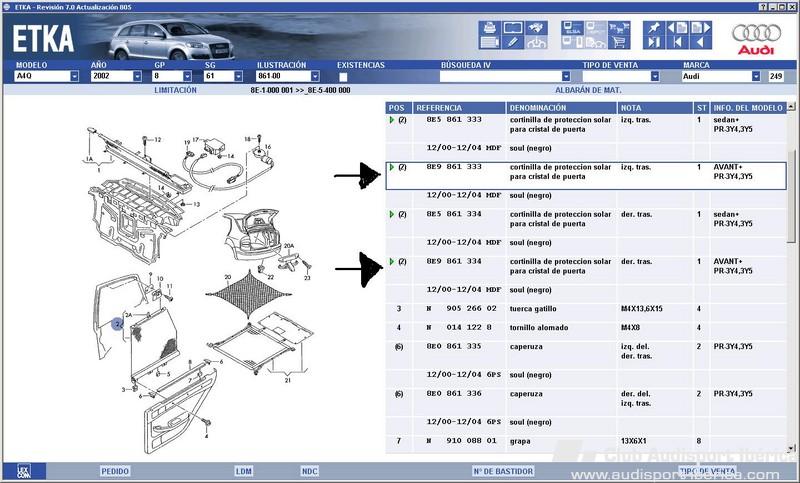Select reference 8E0 861 335 caperuza
The height and width of the screenshot is (483, 800).
[x=454, y=346]
